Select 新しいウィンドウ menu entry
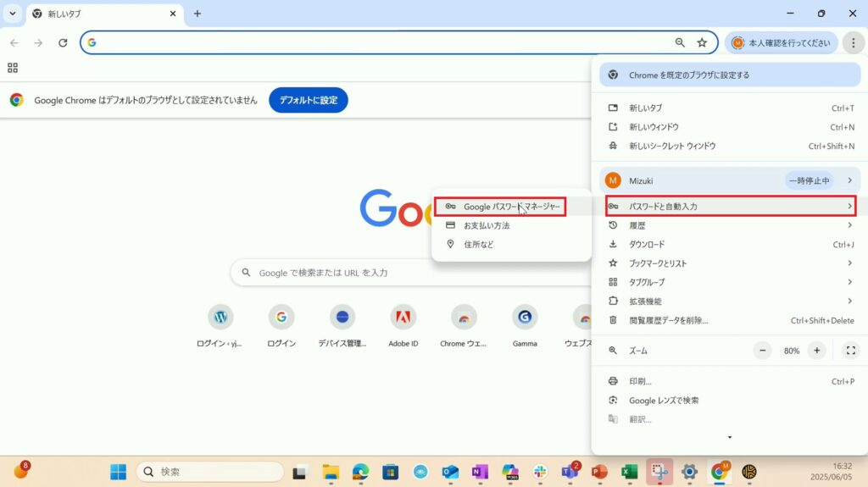 730,127
